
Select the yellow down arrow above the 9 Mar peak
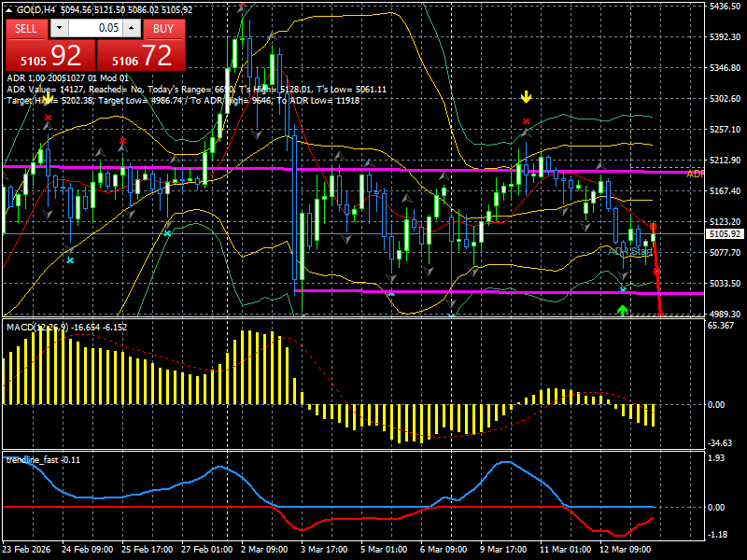(x=526, y=97)
